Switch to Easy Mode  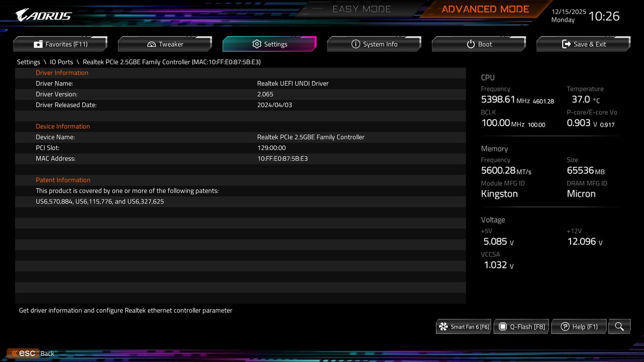point(361,9)
